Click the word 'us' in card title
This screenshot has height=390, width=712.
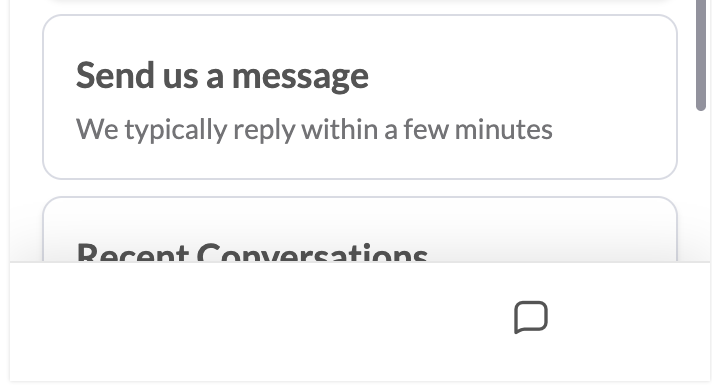(180, 79)
